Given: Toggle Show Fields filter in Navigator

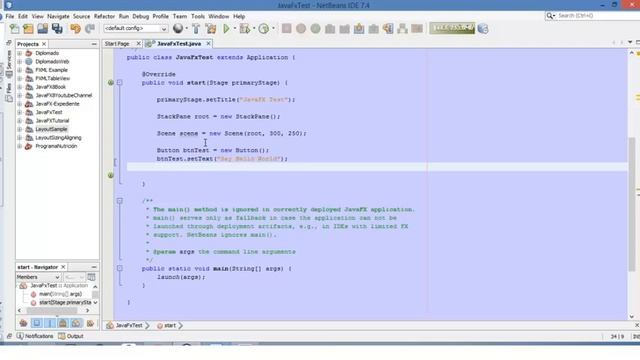Looking at the screenshot, I should point(37,323).
